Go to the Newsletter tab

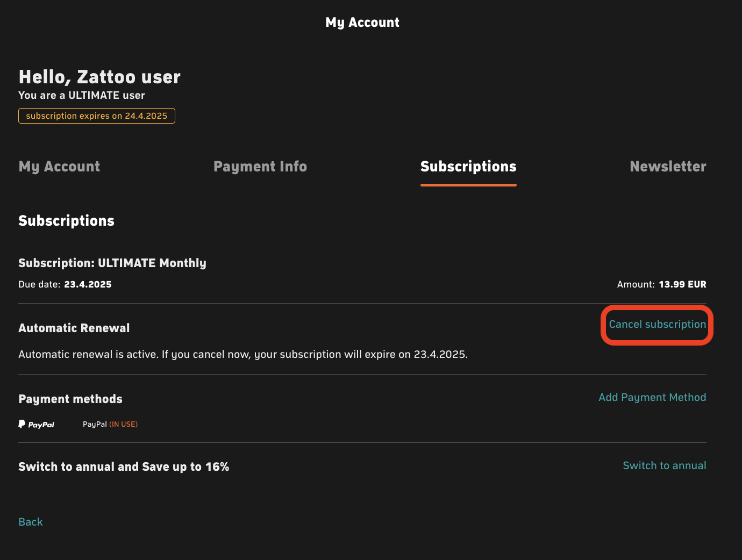[x=668, y=167]
